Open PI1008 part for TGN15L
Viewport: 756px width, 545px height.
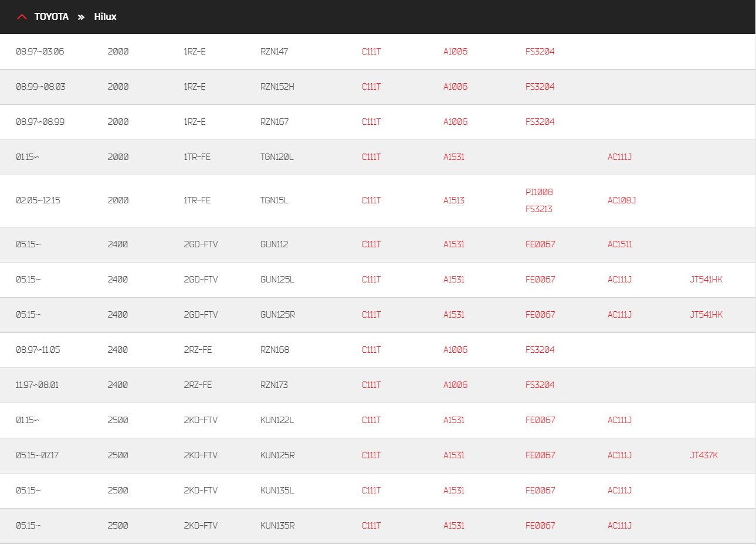click(x=539, y=192)
